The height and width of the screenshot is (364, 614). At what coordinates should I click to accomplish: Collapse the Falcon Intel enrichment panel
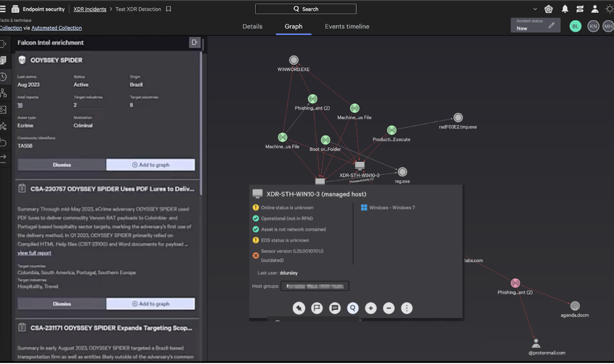195,43
